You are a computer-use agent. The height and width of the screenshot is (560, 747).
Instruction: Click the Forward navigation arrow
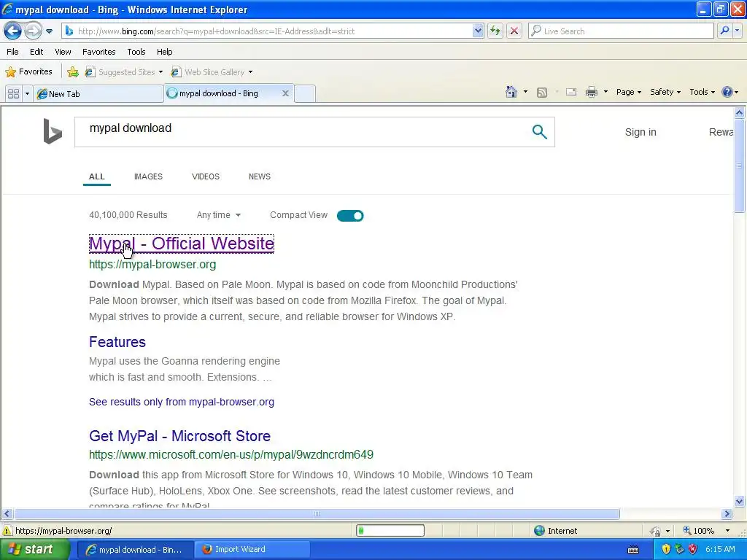pyautogui.click(x=33, y=31)
